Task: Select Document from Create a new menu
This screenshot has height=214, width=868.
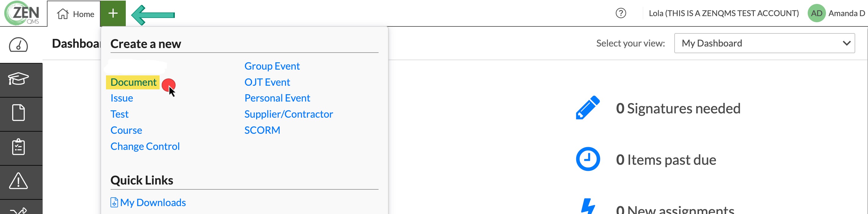Action: 133,82
